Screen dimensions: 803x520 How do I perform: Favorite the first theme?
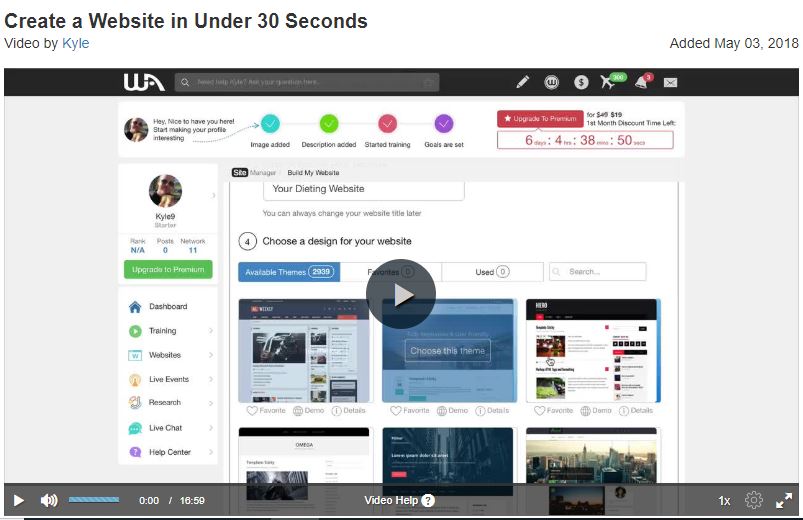[266, 410]
